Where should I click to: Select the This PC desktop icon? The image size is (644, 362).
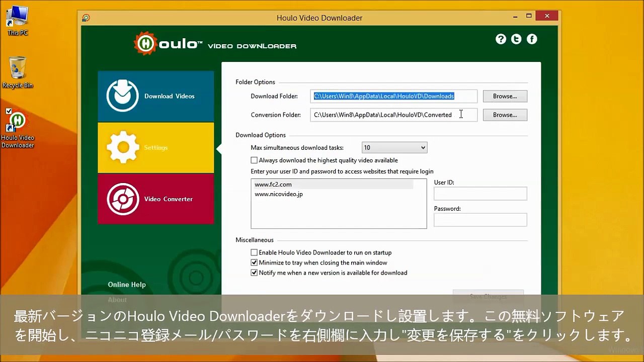point(18,21)
